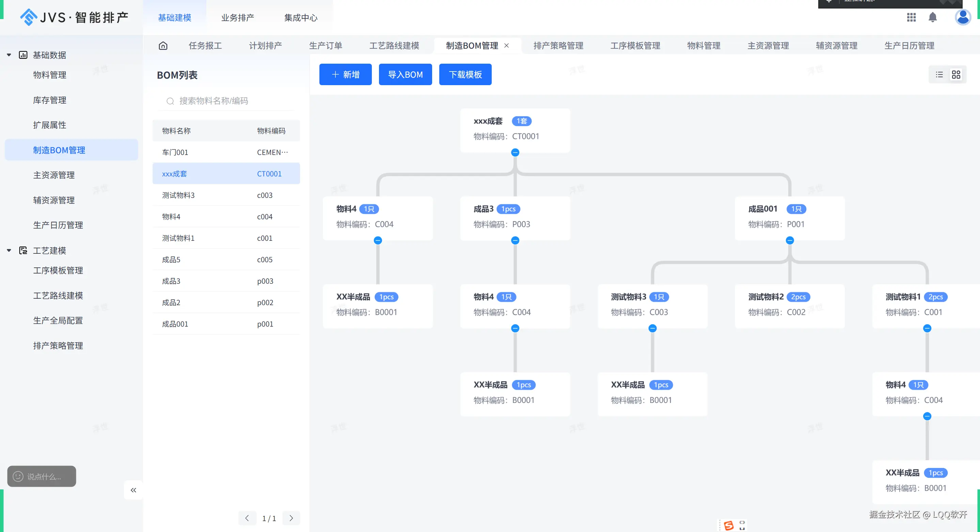Collapse the 成品001 node children
This screenshot has width=980, height=532.
click(790, 240)
